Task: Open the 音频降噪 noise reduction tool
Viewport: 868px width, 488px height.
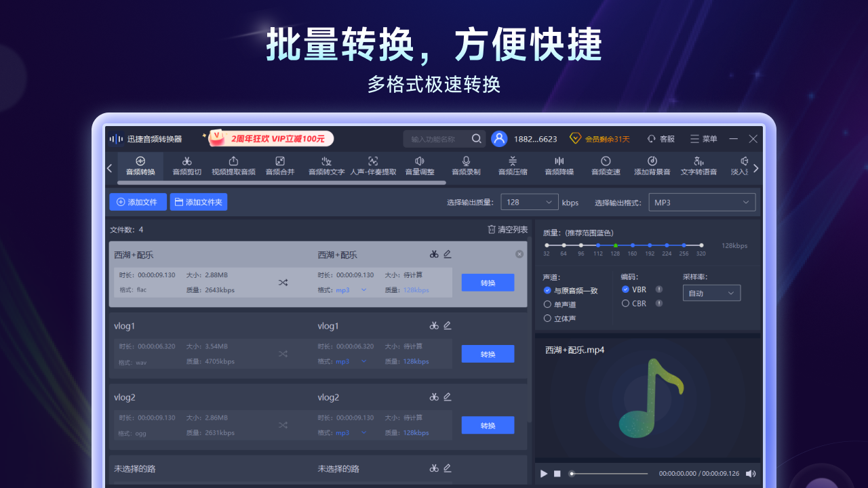Action: 559,166
